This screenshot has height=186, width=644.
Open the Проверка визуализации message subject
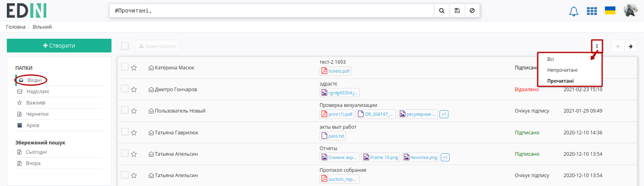348,105
